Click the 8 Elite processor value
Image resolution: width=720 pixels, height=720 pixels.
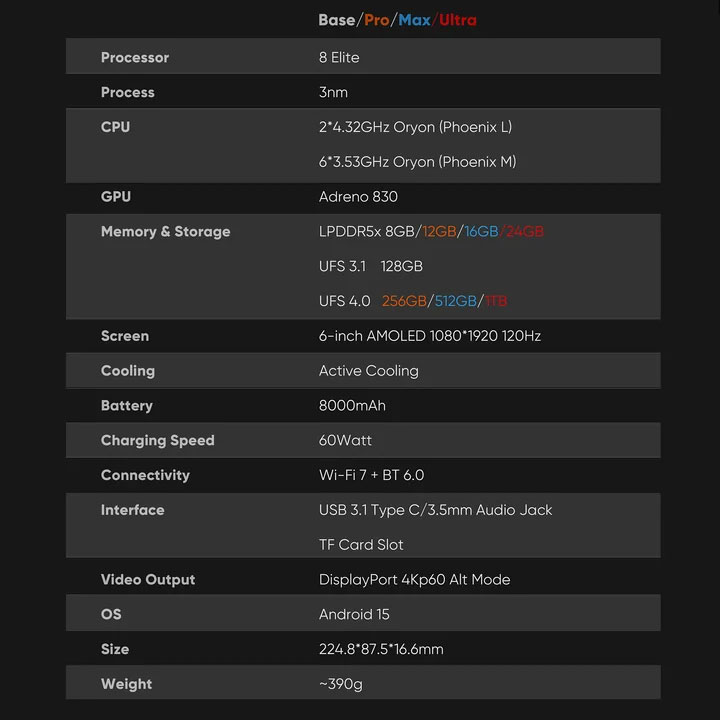(339, 58)
